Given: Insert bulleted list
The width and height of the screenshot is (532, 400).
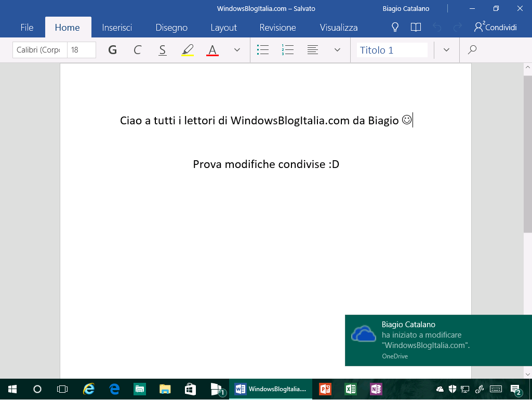Looking at the screenshot, I should 263,50.
